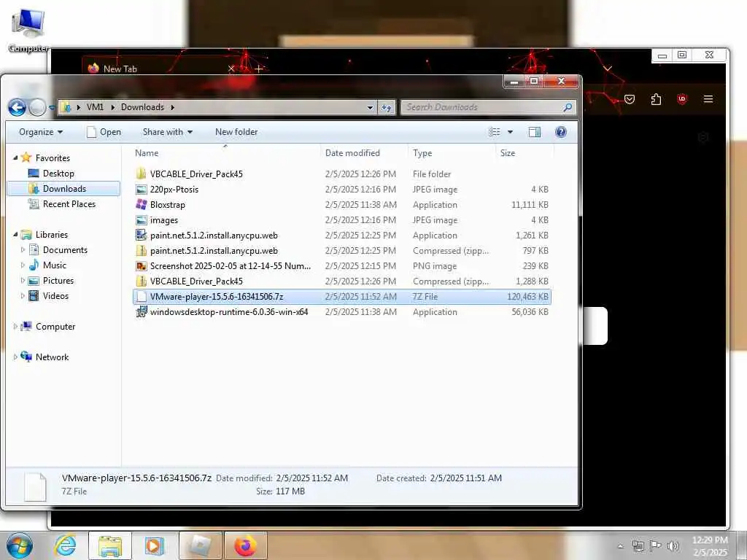
Task: Click the address bar refresh button
Action: 386,107
